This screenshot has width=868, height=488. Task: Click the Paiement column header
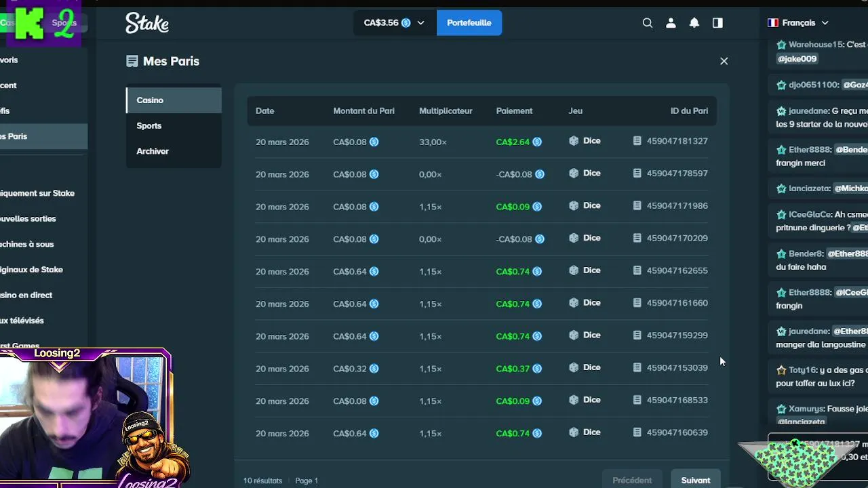click(x=514, y=111)
